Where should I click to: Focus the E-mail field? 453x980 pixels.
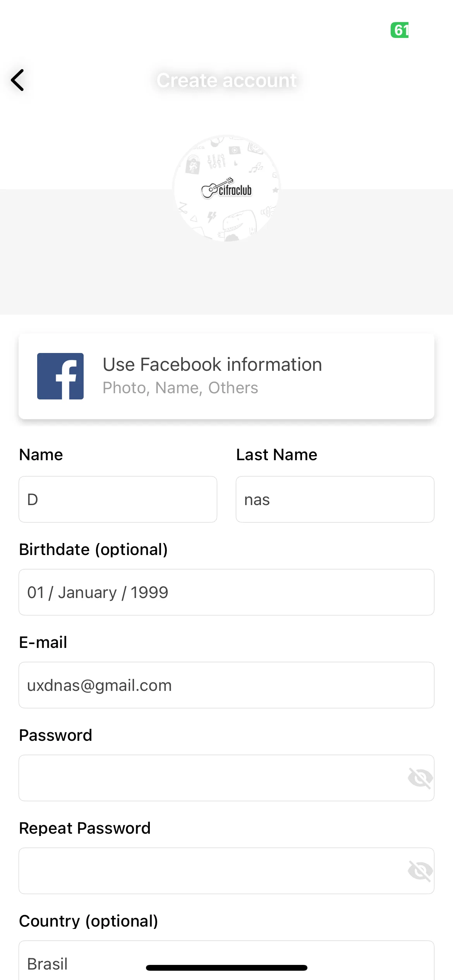226,685
